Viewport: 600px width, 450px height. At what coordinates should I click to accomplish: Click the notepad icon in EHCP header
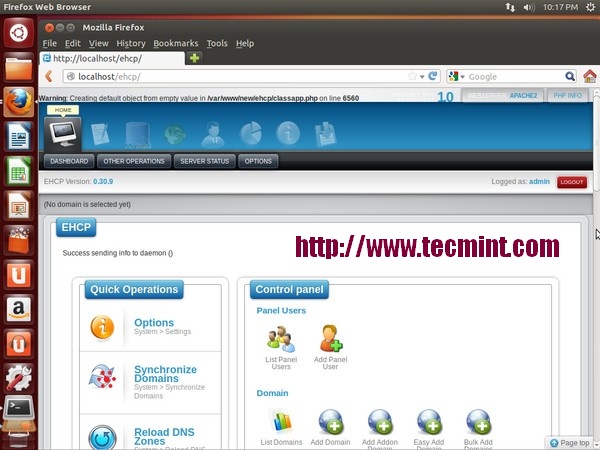click(100, 134)
